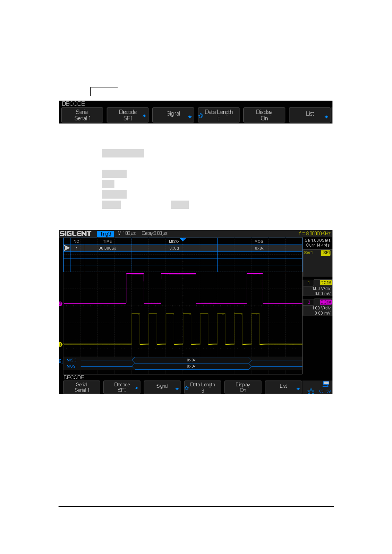Click the empty outlined box above the standalone strip
392x554 pixels.
(104, 92)
